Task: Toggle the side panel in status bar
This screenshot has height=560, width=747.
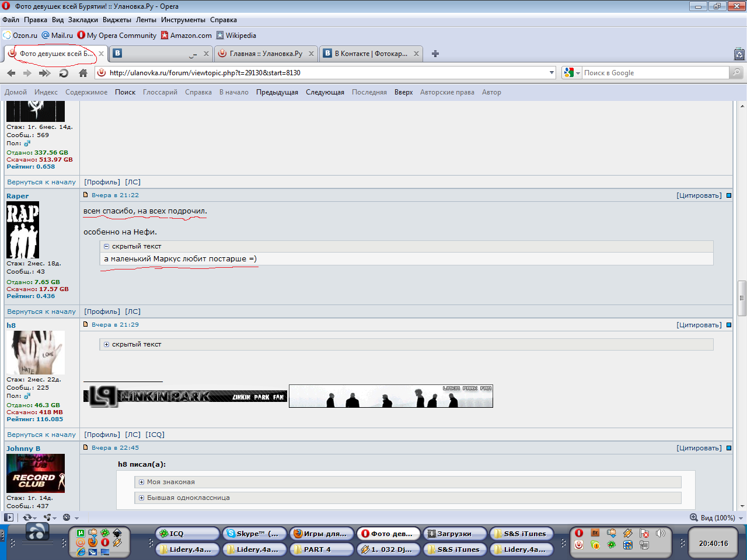Action: click(x=9, y=517)
